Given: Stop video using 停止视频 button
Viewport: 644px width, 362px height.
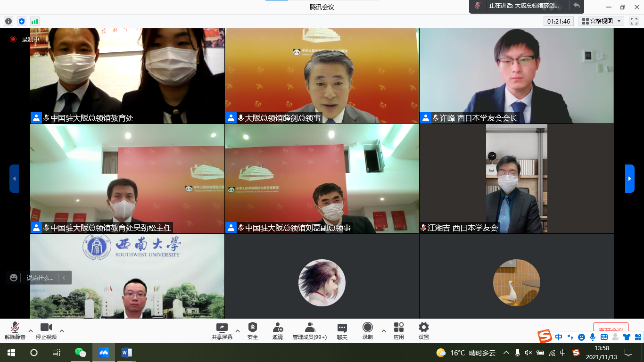Looking at the screenshot, I should point(46,330).
